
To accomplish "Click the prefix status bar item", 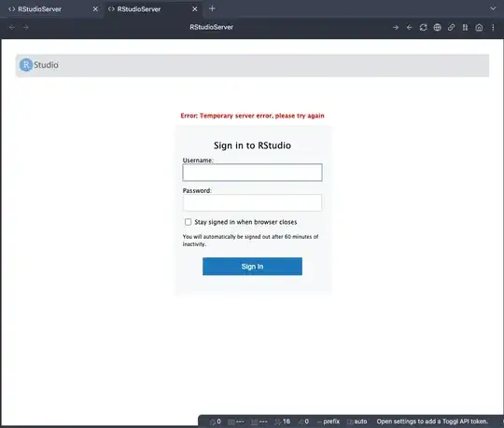I will 329,421.
